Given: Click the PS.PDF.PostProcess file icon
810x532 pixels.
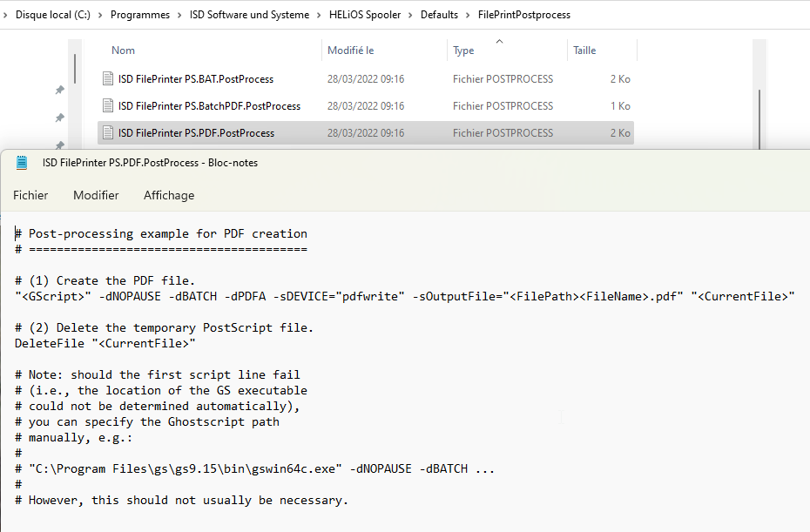Looking at the screenshot, I should (108, 133).
